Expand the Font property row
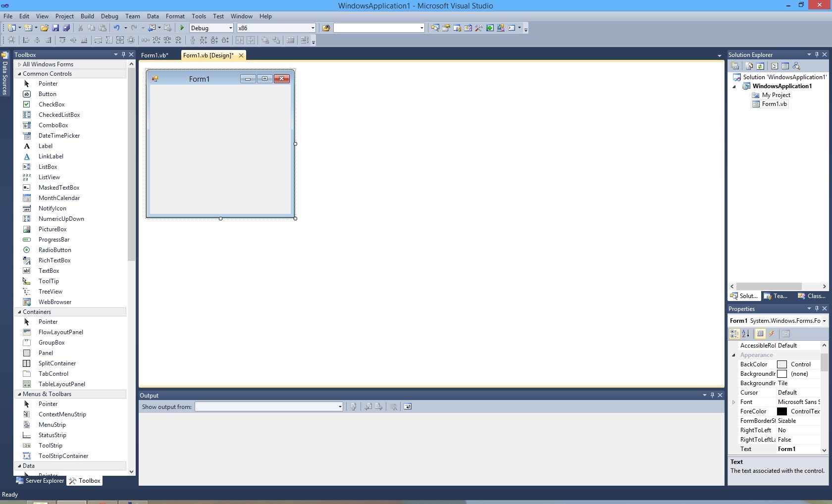 coord(733,402)
